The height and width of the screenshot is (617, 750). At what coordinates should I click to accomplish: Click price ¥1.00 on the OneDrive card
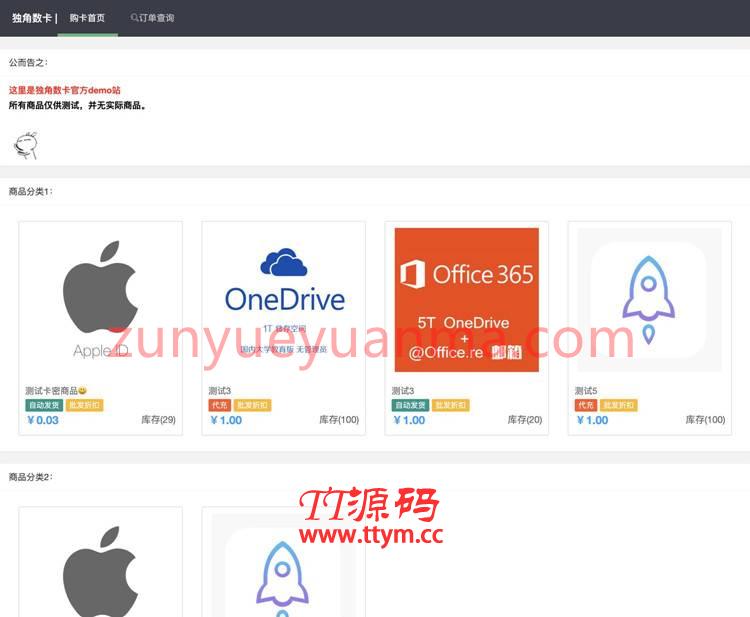point(226,420)
